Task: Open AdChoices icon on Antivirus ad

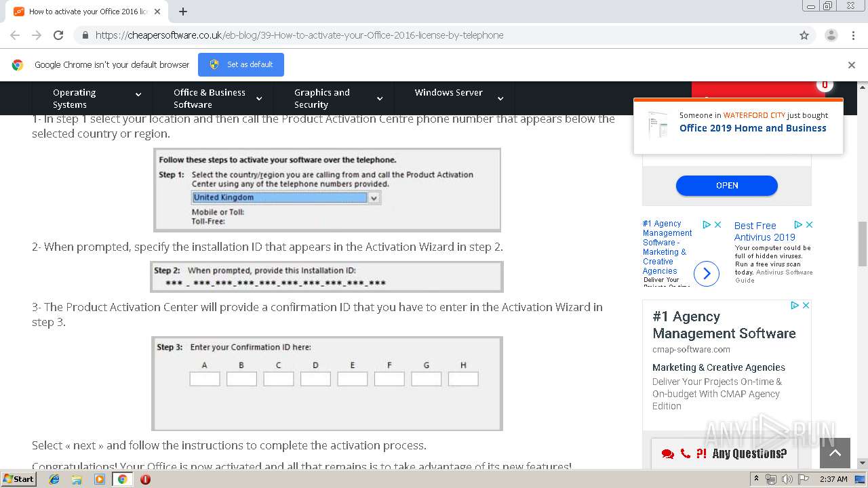Action: (x=798, y=224)
